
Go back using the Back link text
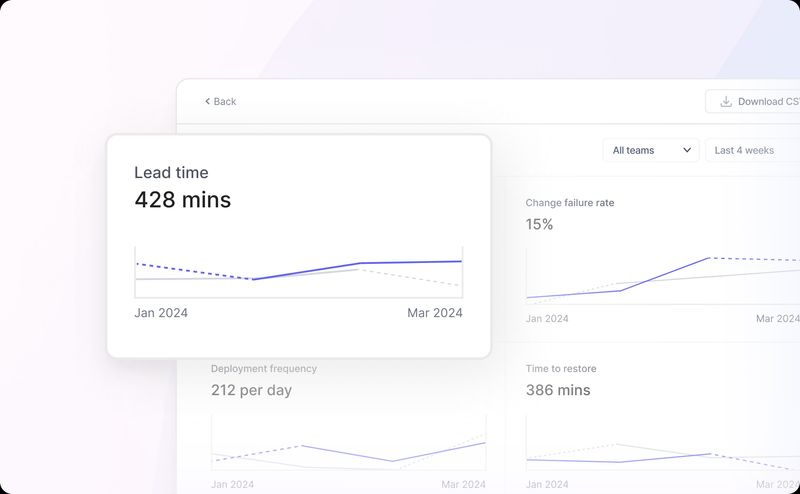tap(225, 101)
